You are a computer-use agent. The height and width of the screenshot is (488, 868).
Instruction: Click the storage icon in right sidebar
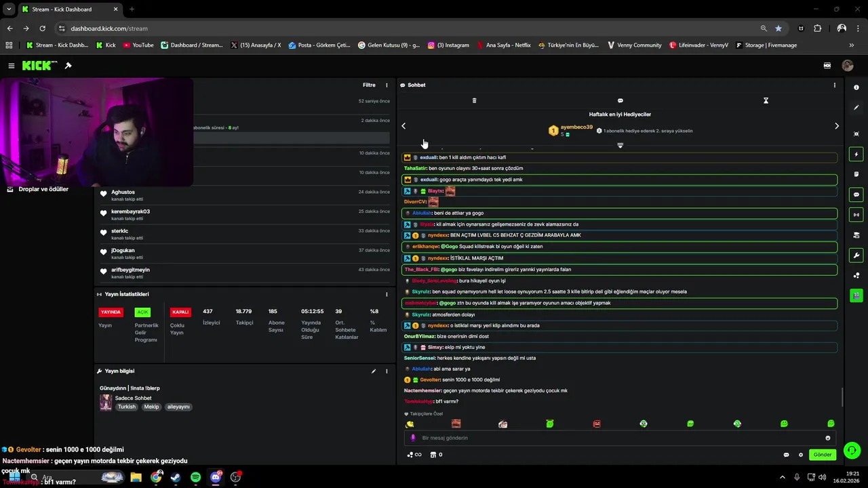(x=856, y=235)
